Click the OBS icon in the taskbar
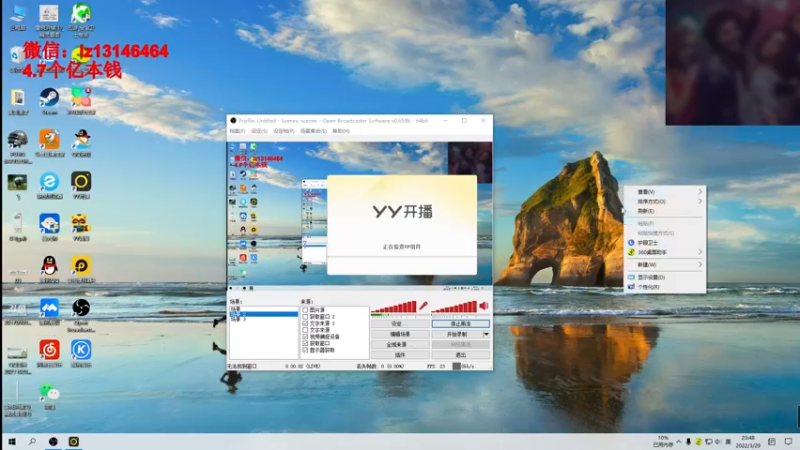 tap(53, 441)
